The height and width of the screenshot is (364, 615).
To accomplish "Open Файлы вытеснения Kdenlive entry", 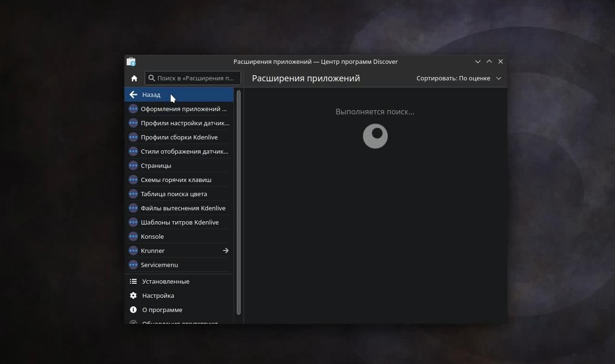I will (179, 208).
